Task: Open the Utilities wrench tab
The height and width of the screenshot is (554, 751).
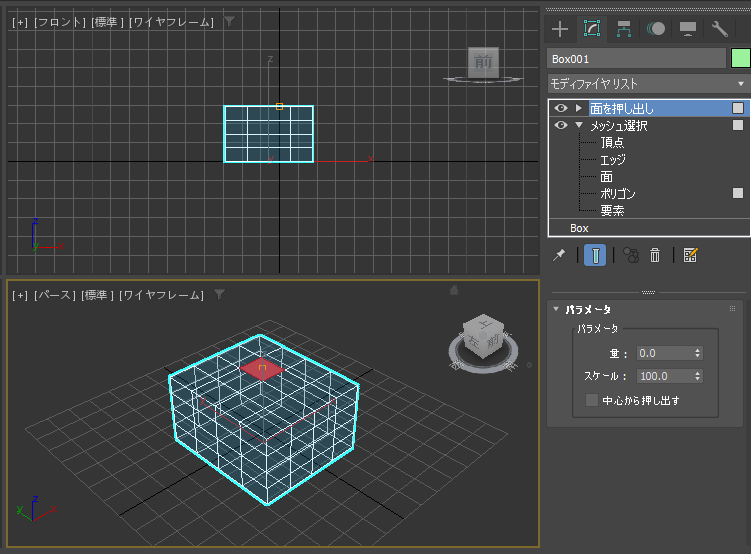Action: pyautogui.click(x=719, y=29)
